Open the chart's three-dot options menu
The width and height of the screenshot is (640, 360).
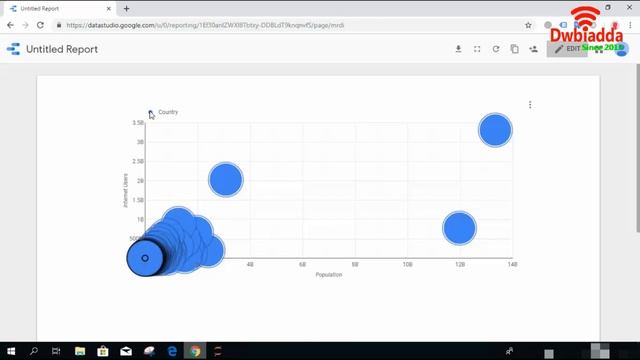point(530,105)
